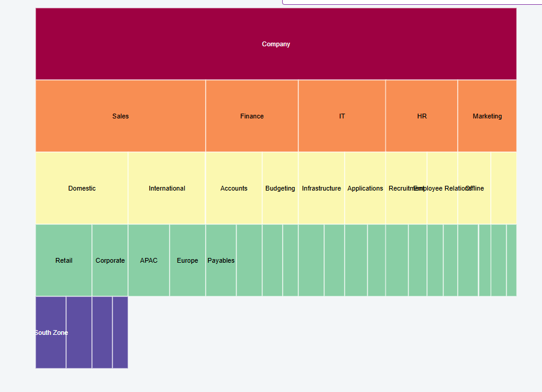Viewport: 542px width, 392px height.
Task: Open the HR block
Action: point(422,116)
